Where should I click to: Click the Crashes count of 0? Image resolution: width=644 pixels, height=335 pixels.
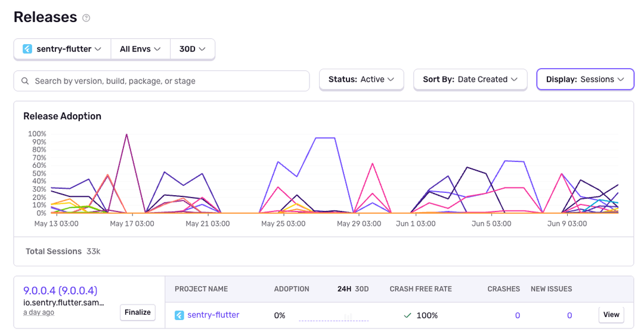(517, 315)
